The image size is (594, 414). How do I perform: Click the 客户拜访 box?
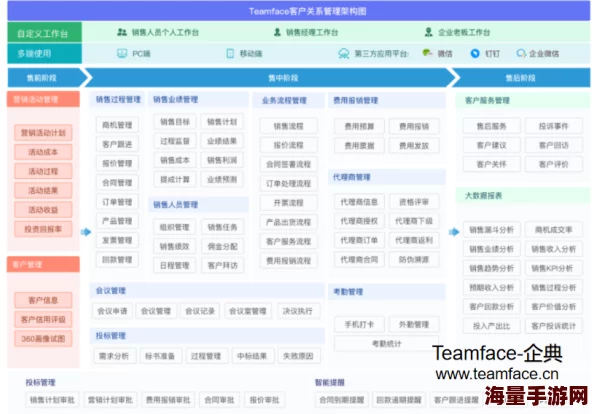coord(222,266)
